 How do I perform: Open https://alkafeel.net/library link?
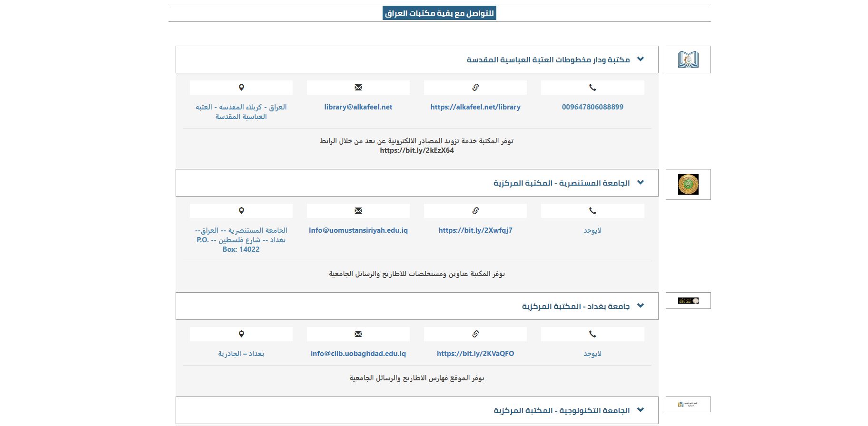pos(475,107)
